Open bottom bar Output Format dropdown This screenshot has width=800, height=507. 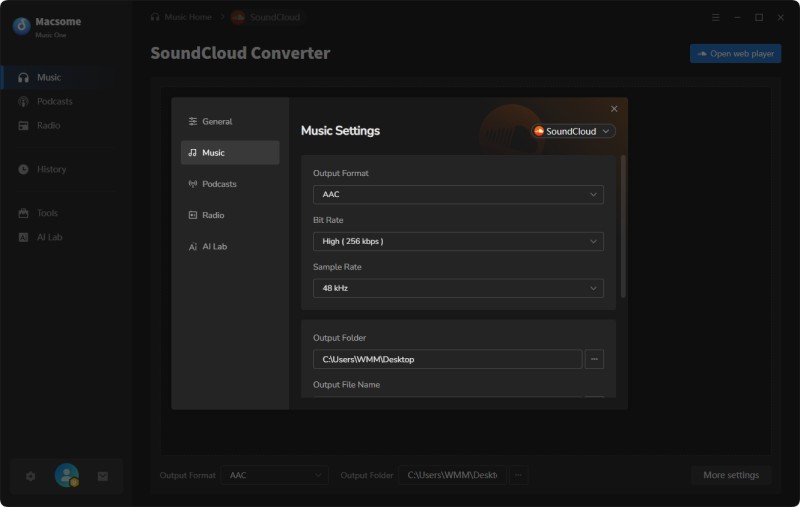tap(274, 475)
